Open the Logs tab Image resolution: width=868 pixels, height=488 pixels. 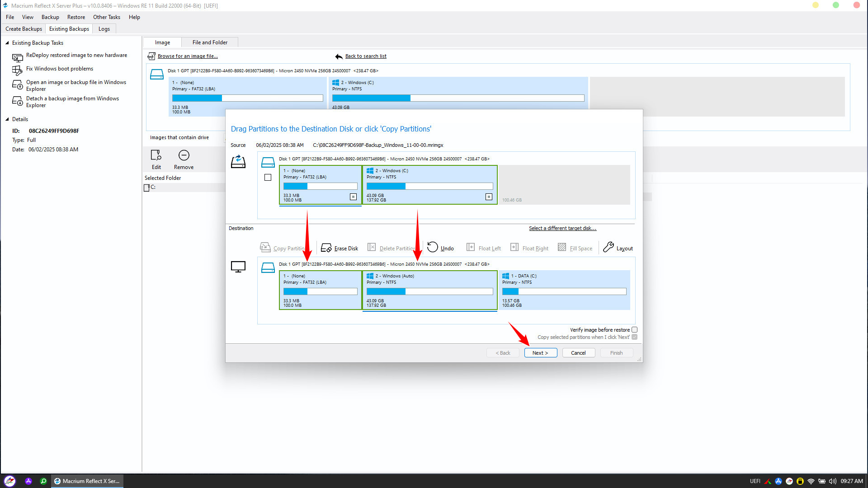point(104,29)
